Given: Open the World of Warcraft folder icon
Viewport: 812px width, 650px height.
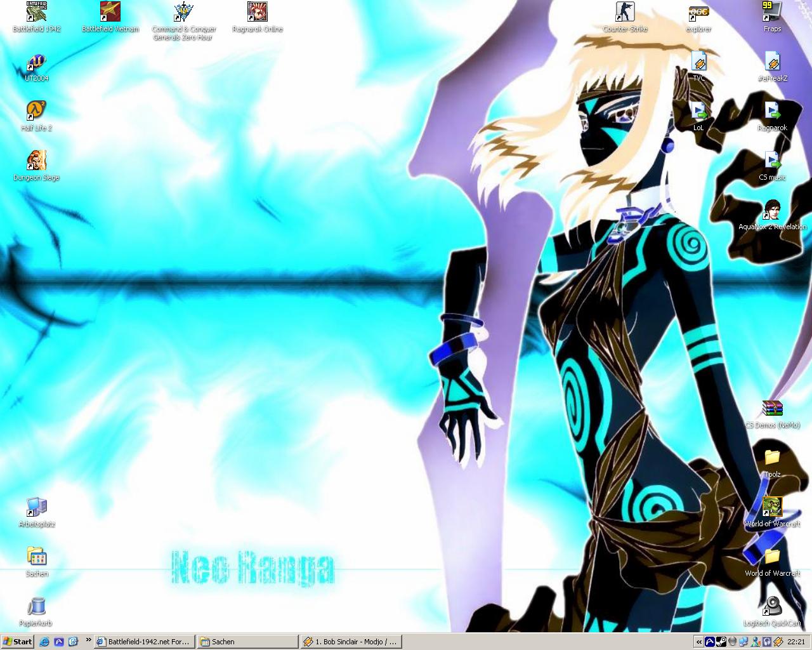Looking at the screenshot, I should (772, 562).
